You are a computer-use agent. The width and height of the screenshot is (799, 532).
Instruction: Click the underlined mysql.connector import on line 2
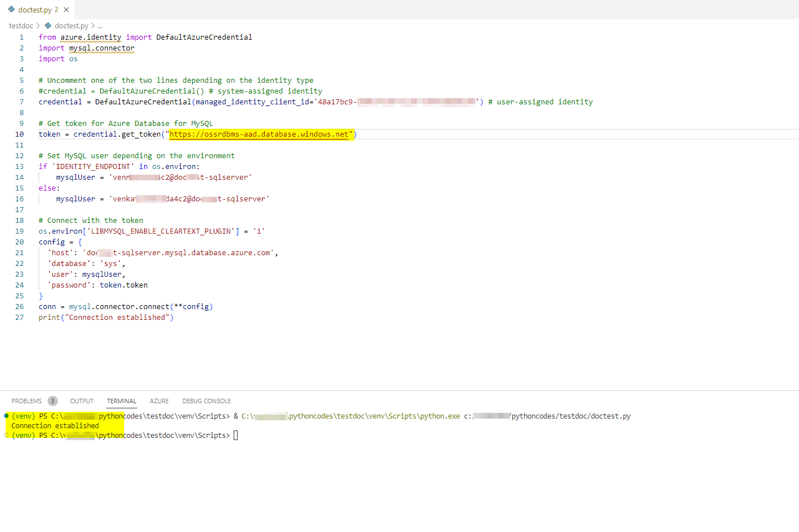[102, 48]
